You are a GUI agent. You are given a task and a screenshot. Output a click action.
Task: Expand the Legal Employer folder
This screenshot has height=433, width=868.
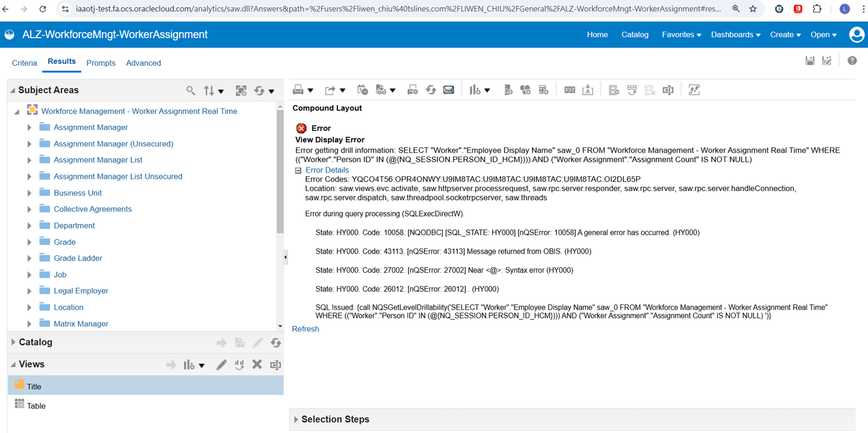coord(29,291)
